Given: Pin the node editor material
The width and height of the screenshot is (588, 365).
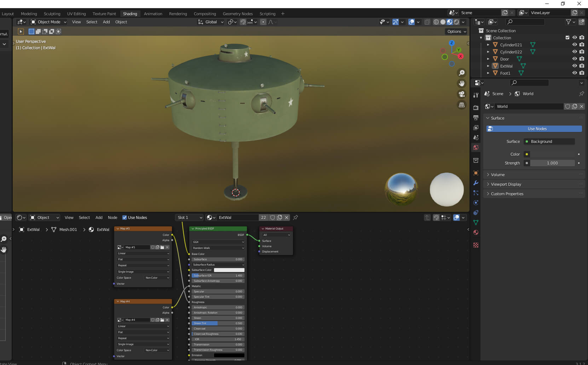Looking at the screenshot, I should 295,218.
